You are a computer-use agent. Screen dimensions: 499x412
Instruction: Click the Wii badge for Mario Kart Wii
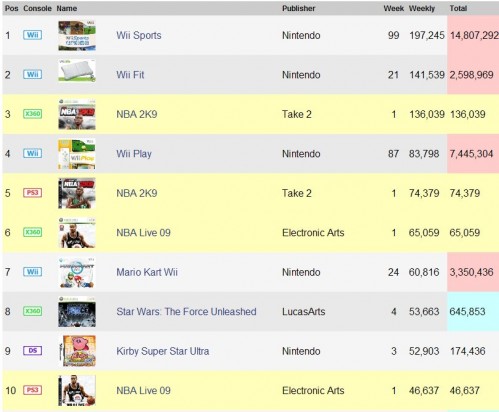32,272
